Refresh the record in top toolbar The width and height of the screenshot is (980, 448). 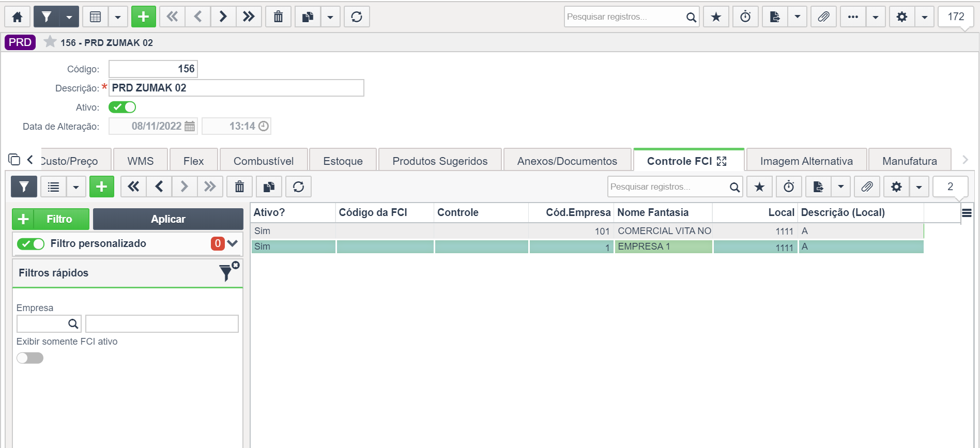357,17
